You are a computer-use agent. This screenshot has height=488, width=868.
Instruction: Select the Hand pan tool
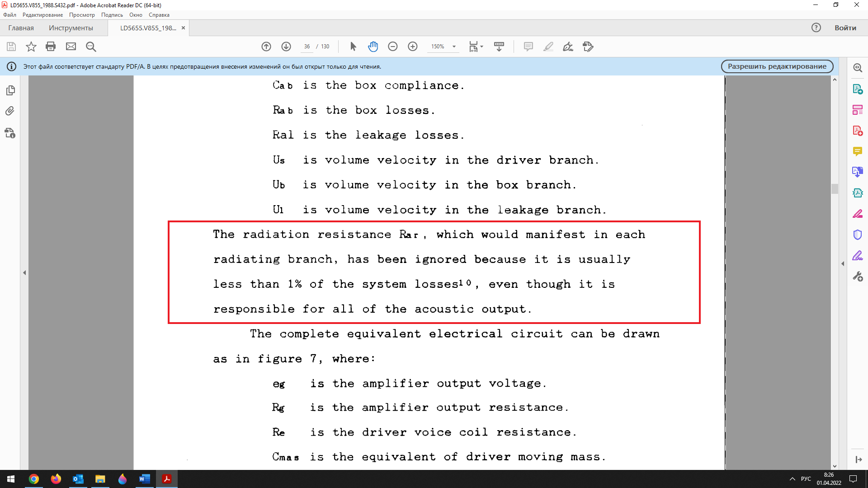click(x=373, y=47)
